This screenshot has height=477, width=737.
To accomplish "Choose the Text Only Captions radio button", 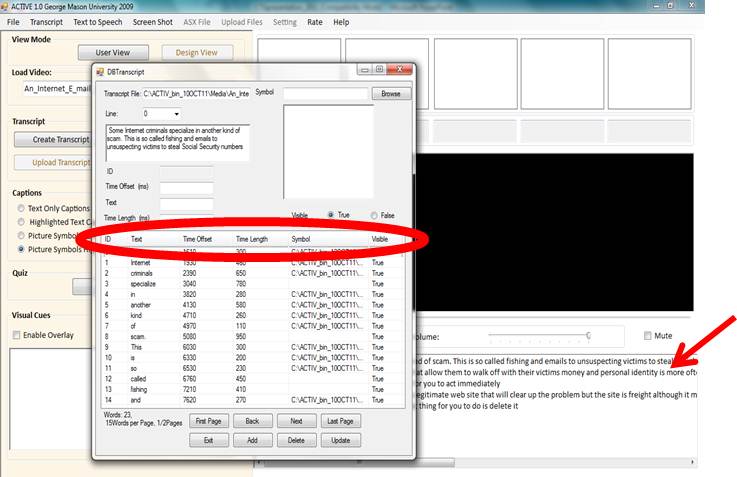I will [20, 208].
